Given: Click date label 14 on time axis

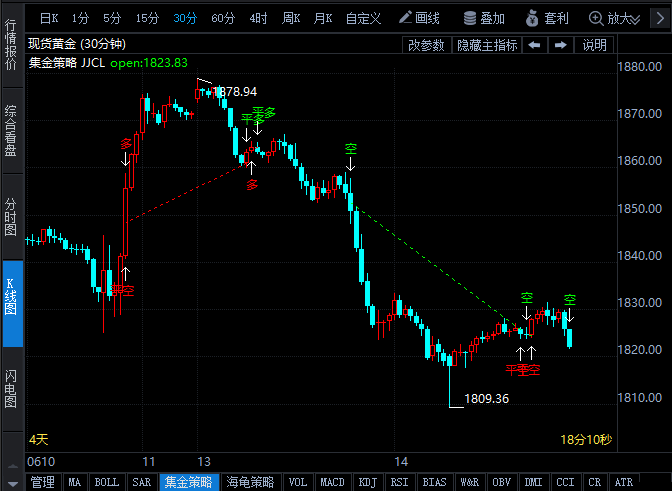Looking at the screenshot, I should coord(401,461).
